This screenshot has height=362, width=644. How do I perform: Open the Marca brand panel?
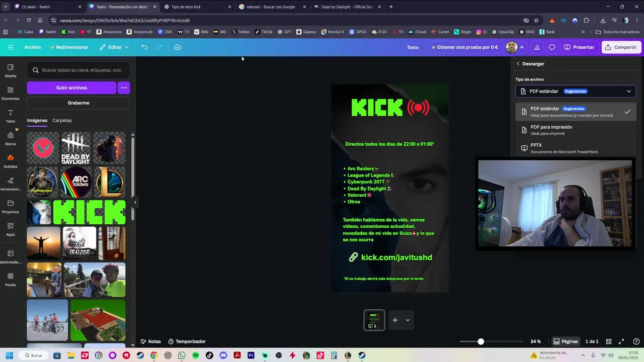[11, 139]
